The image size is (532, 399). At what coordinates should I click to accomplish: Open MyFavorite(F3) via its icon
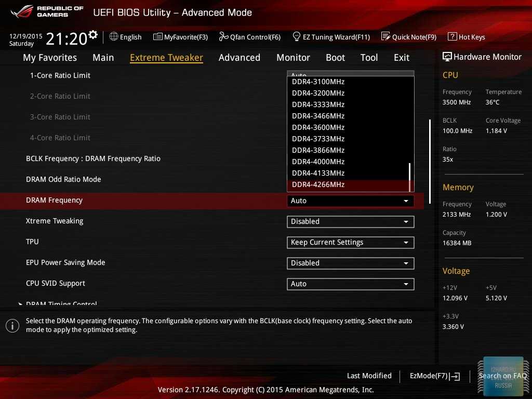tap(157, 36)
